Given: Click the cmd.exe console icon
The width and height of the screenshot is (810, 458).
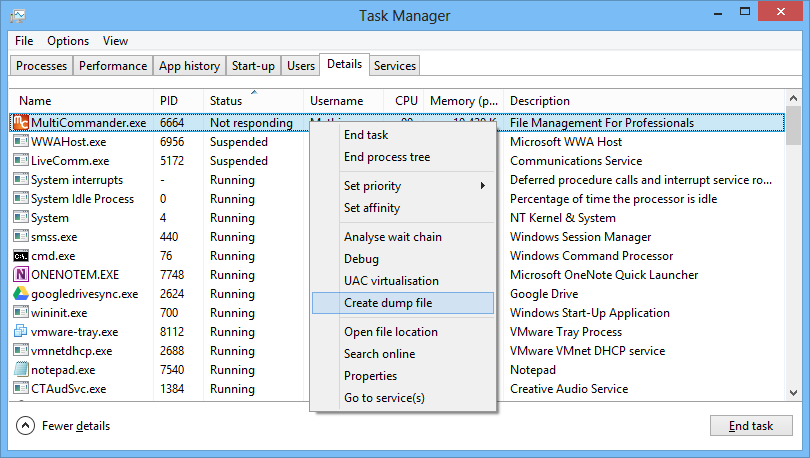Looking at the screenshot, I should pos(21,256).
